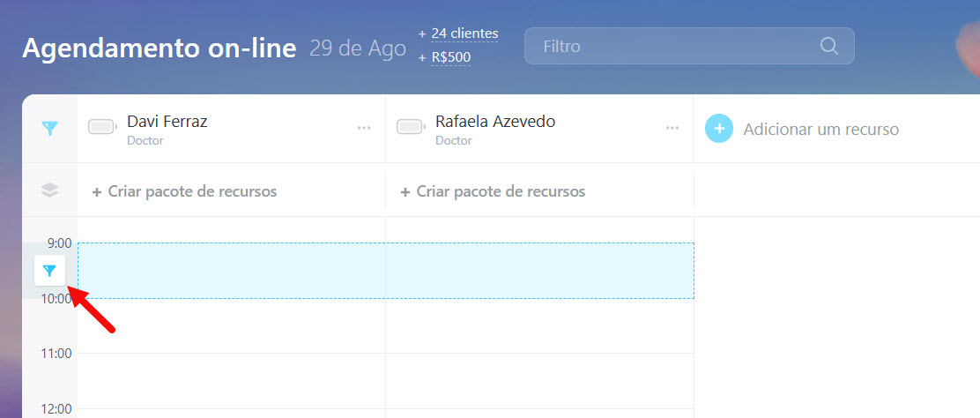
Task: Create resource package under Rafaela Azevedo column
Action: [493, 191]
